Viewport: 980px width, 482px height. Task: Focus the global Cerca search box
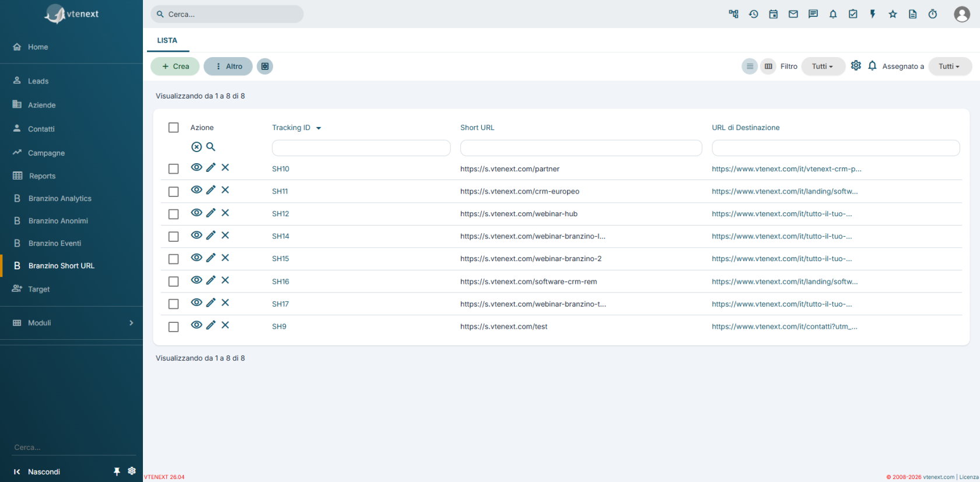[227, 14]
